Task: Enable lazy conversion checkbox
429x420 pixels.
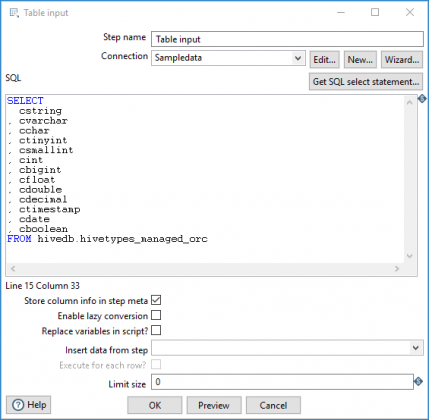Action: 156,315
